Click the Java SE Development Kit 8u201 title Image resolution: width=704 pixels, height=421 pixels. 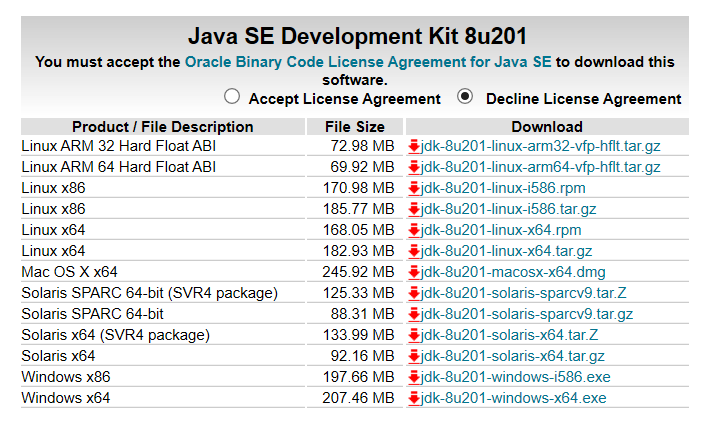click(357, 36)
